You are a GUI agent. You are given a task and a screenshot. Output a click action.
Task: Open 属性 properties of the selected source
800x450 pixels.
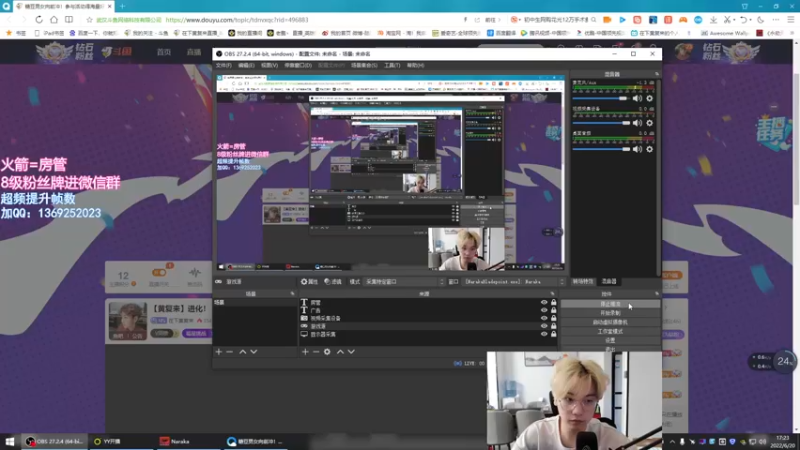(x=309, y=282)
